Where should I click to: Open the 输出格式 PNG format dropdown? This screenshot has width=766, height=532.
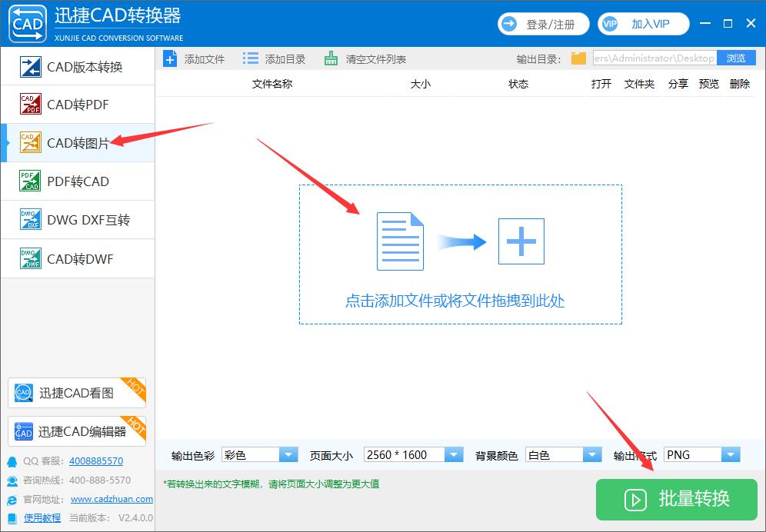(x=732, y=454)
